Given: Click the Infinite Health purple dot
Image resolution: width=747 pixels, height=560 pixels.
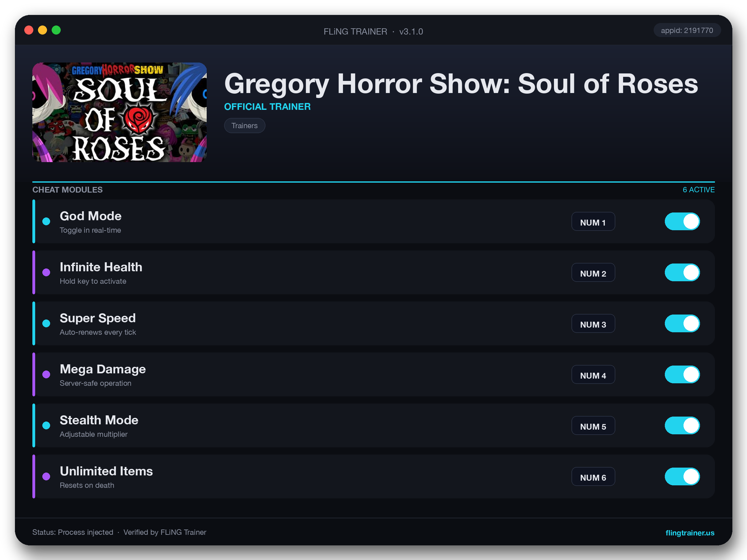Looking at the screenshot, I should click(46, 273).
